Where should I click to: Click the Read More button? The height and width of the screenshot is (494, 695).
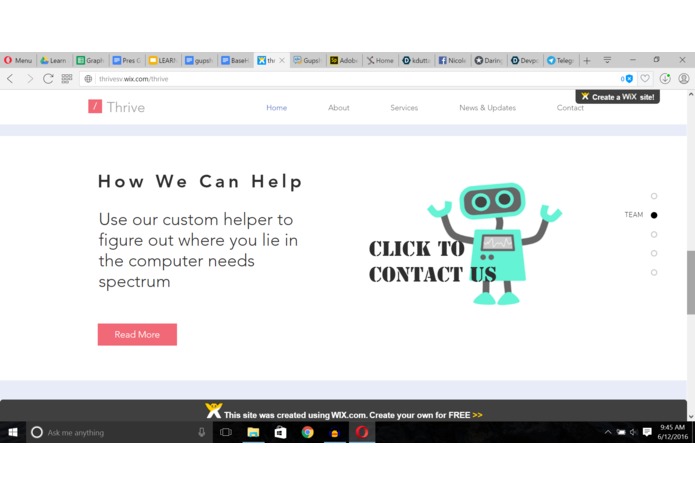tap(137, 335)
